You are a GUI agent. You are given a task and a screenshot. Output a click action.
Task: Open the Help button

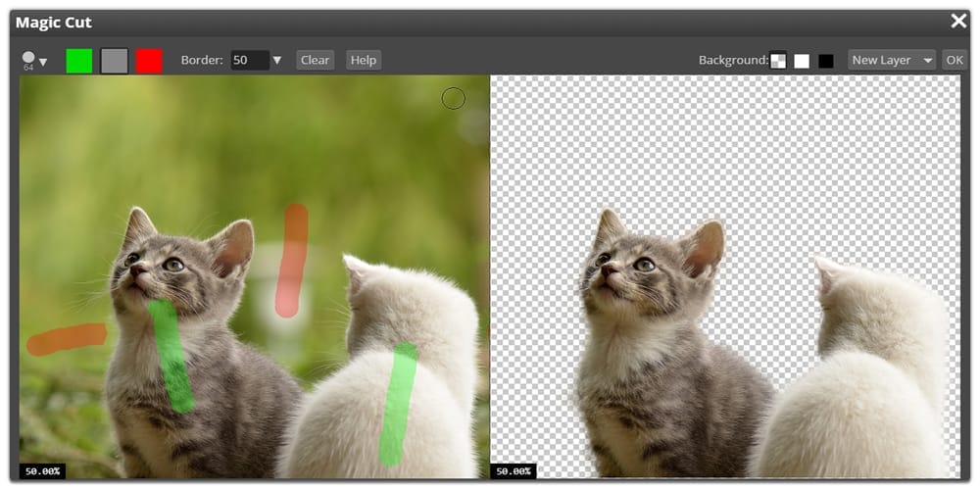[x=364, y=60]
